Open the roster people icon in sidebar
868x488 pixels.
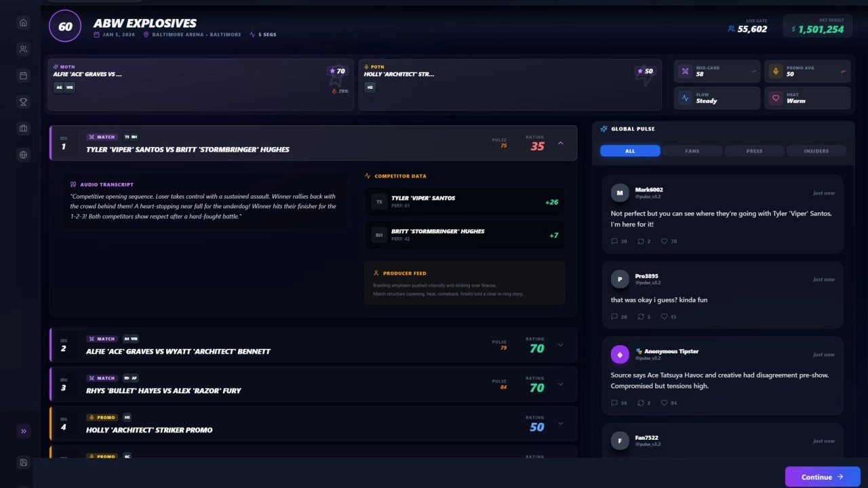click(24, 49)
